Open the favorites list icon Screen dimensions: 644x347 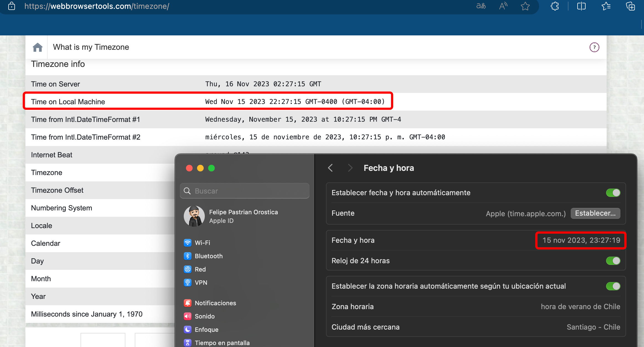click(606, 6)
